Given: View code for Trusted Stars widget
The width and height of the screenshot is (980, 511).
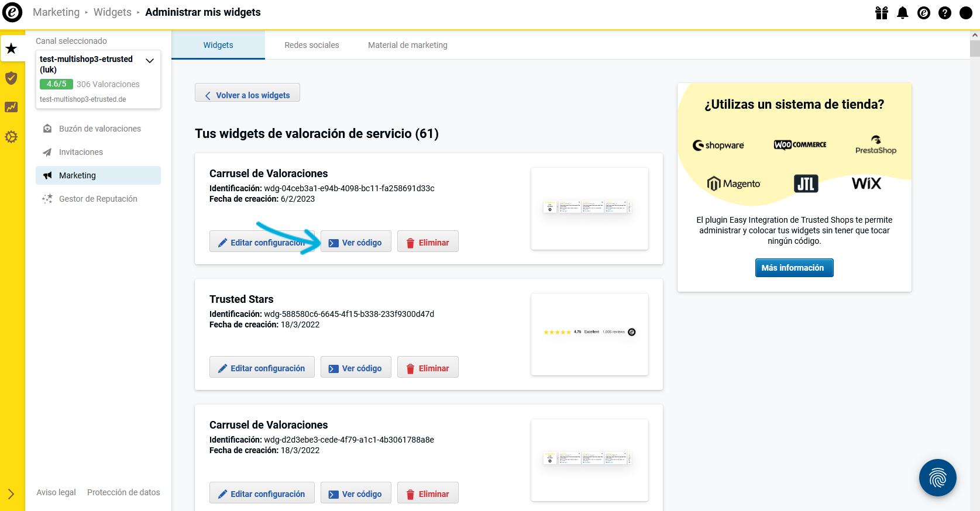Looking at the screenshot, I should tap(356, 368).
